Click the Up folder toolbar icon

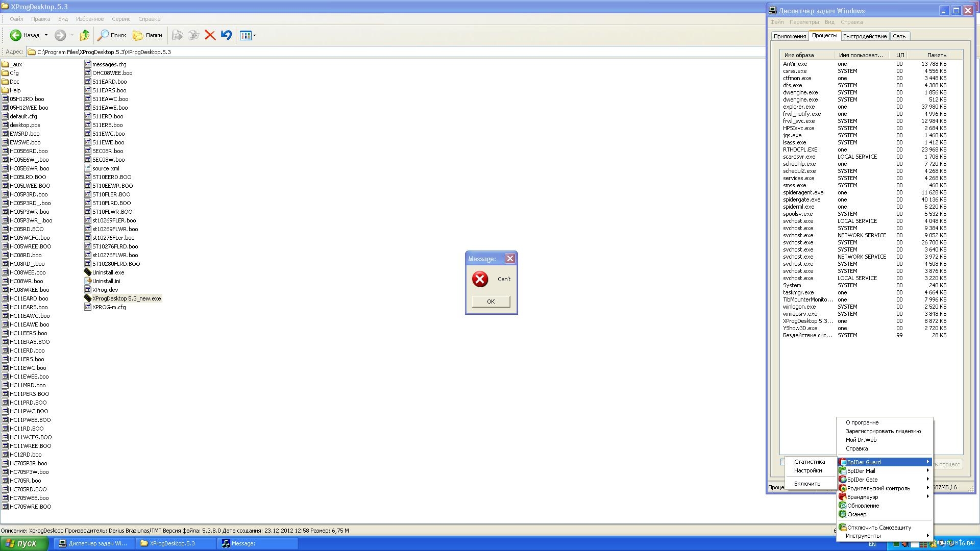85,35
